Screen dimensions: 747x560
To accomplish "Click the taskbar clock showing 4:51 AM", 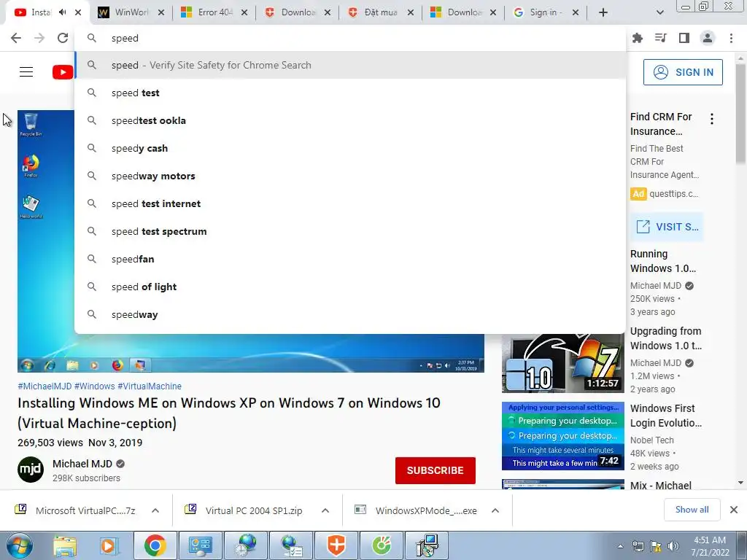I will [x=710, y=546].
